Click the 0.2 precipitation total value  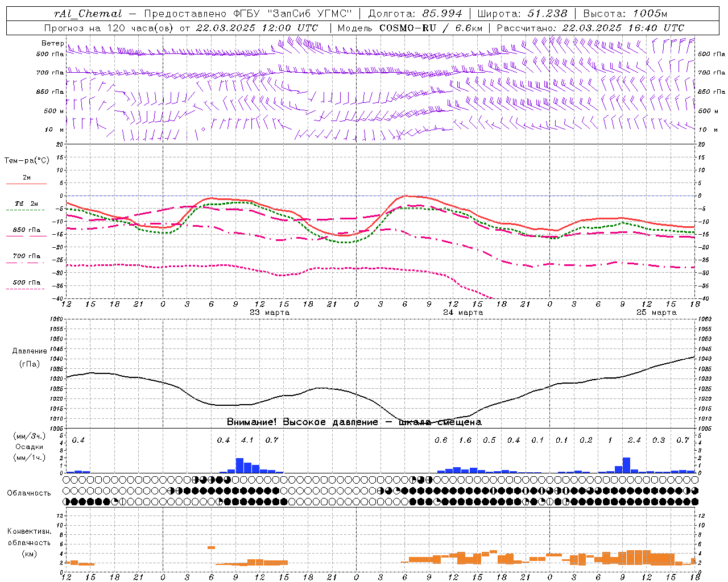[586, 440]
